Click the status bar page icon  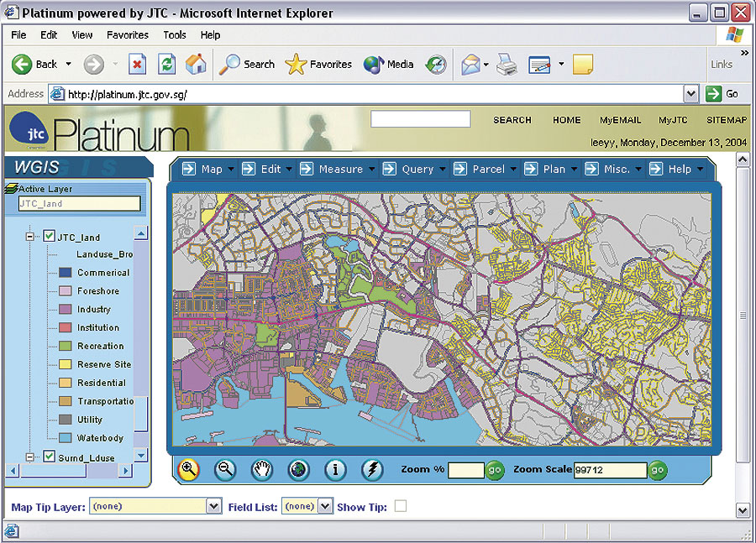pos(11,531)
